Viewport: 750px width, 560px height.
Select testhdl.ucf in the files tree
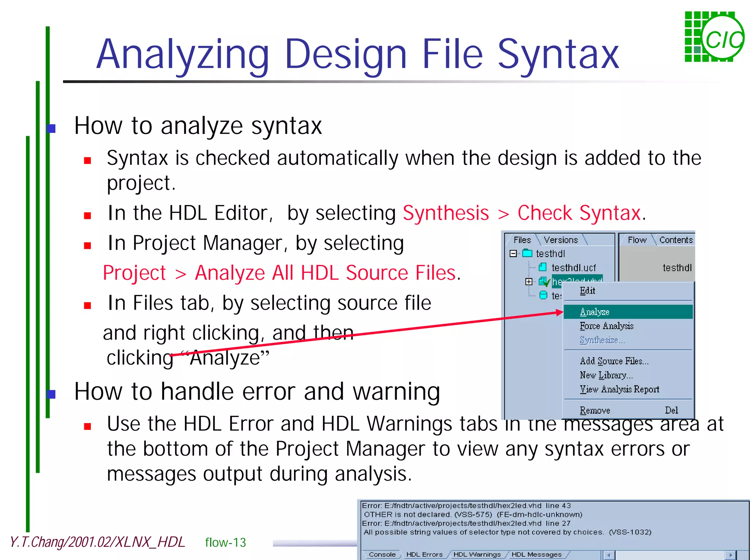coord(573,268)
